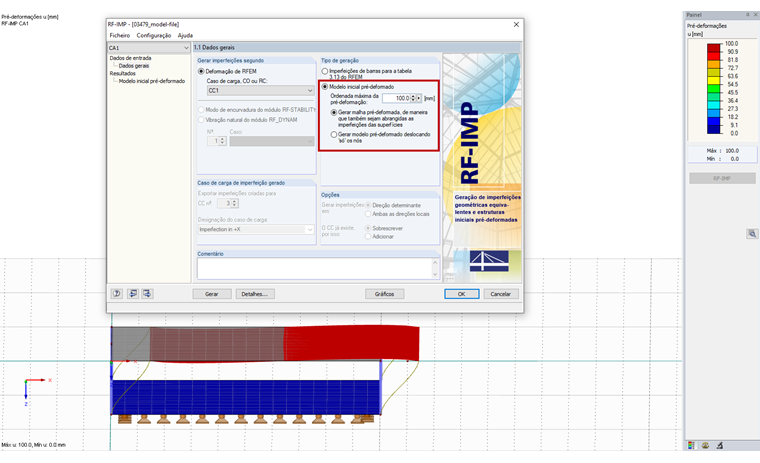Go to the previous input table icon
The image size is (760, 463).
(132, 294)
